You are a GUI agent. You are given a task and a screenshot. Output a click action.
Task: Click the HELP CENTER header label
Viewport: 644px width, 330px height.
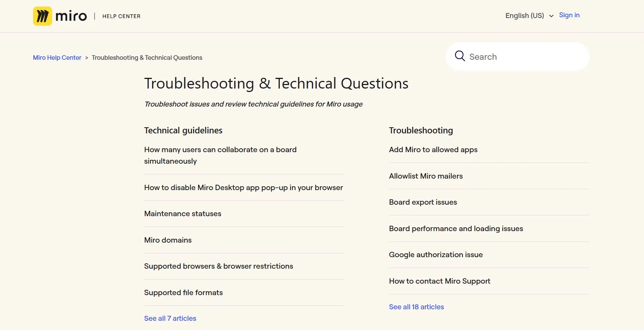click(x=121, y=16)
